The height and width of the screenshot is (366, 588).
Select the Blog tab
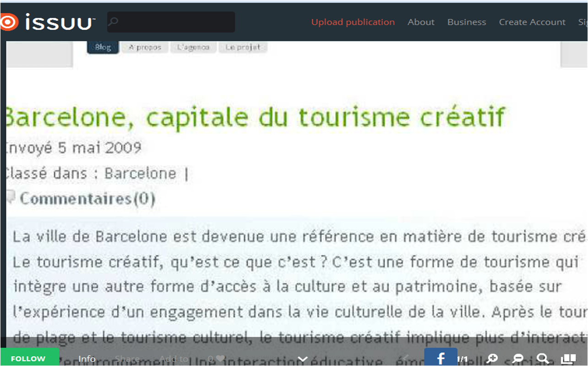(103, 47)
